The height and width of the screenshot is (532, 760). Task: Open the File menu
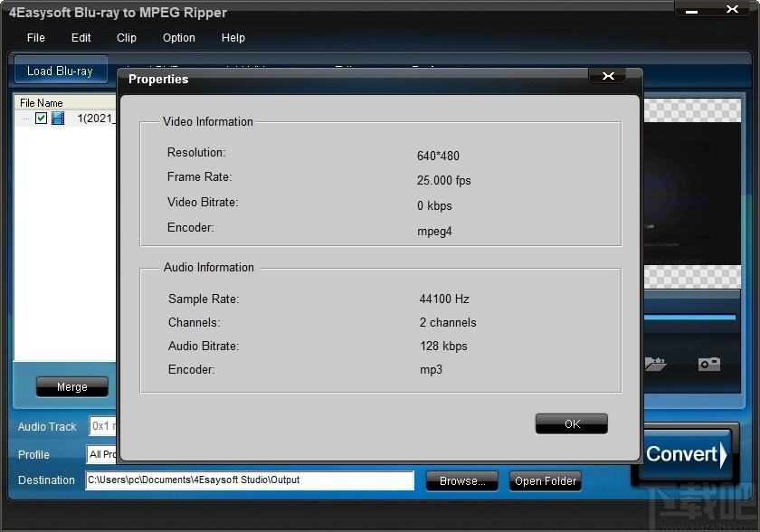(x=36, y=38)
